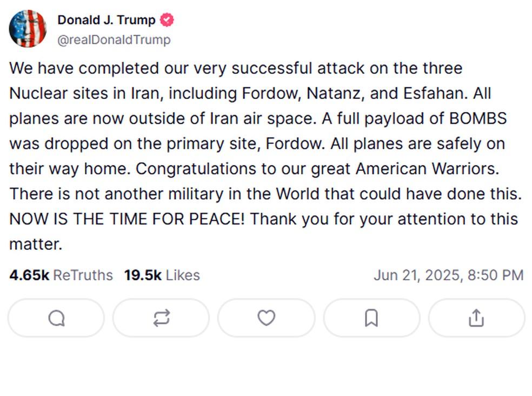Select the Donald J. Trump display name

(x=107, y=19)
